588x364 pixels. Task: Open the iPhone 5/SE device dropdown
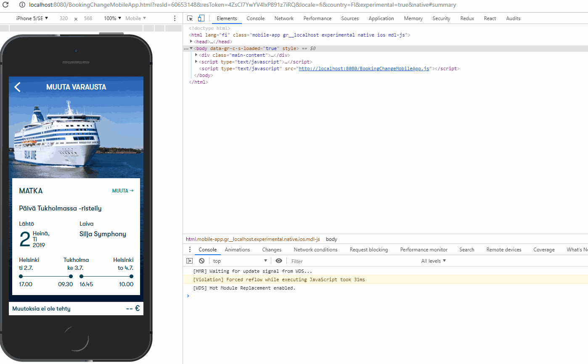[32, 18]
